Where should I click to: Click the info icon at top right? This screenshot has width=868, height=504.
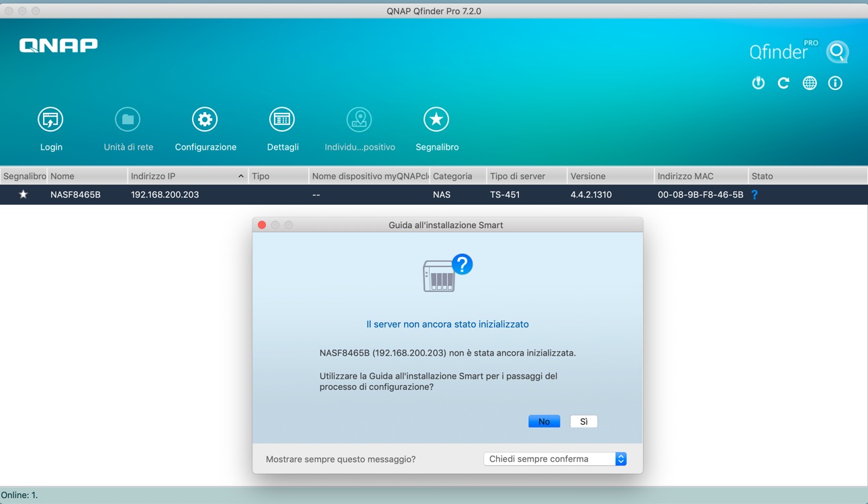(835, 83)
